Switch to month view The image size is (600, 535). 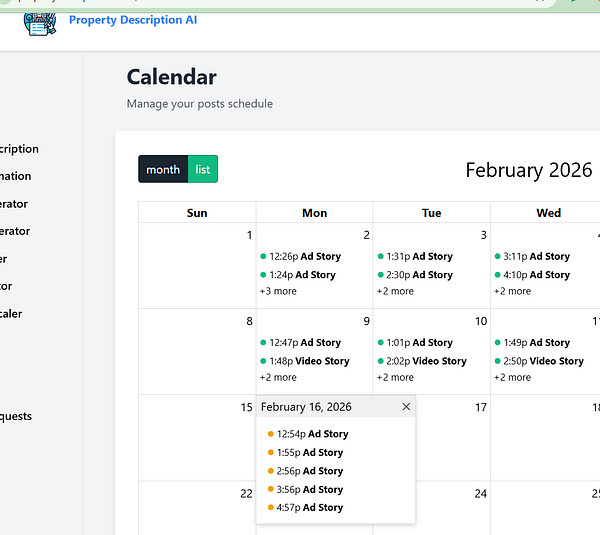[163, 169]
